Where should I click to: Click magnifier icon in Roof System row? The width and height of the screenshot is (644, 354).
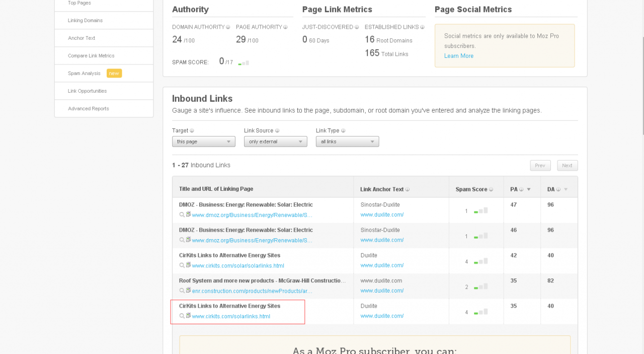pos(182,291)
